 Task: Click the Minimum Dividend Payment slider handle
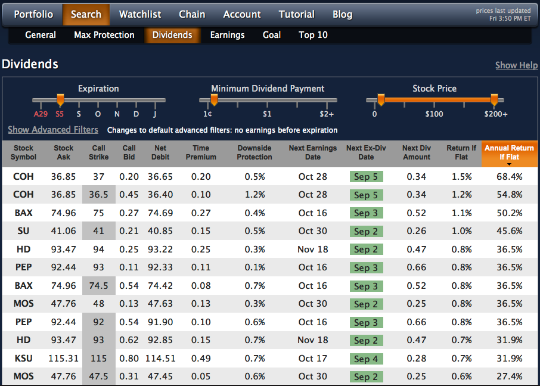[x=214, y=100]
